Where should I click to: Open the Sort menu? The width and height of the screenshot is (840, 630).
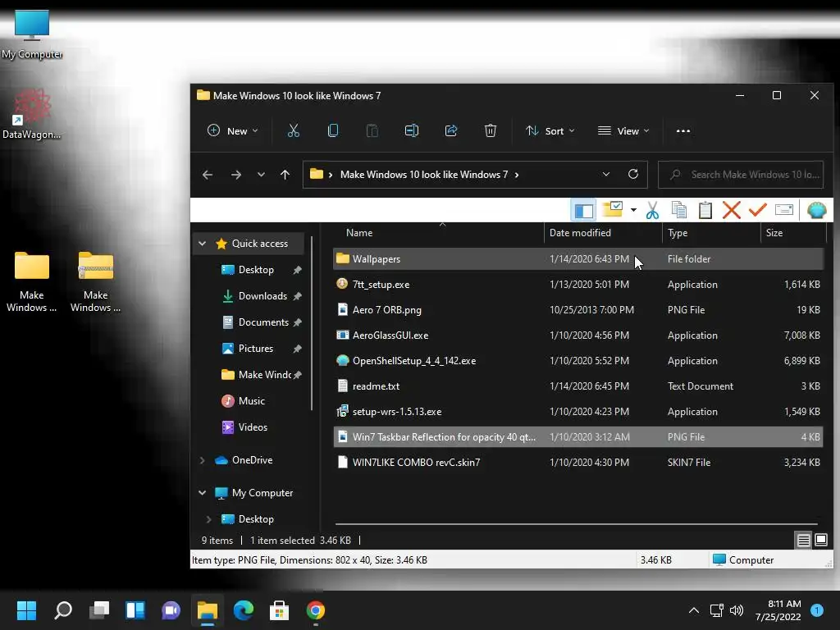pos(550,130)
